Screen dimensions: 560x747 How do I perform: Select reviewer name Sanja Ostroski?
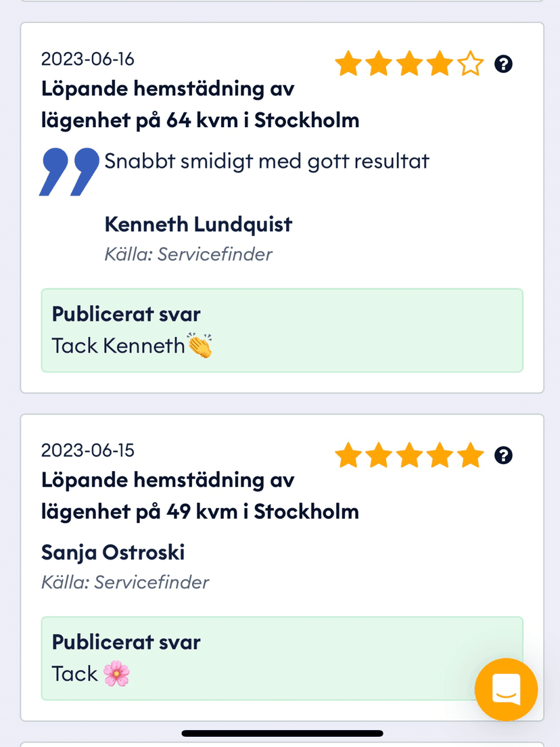[113, 553]
